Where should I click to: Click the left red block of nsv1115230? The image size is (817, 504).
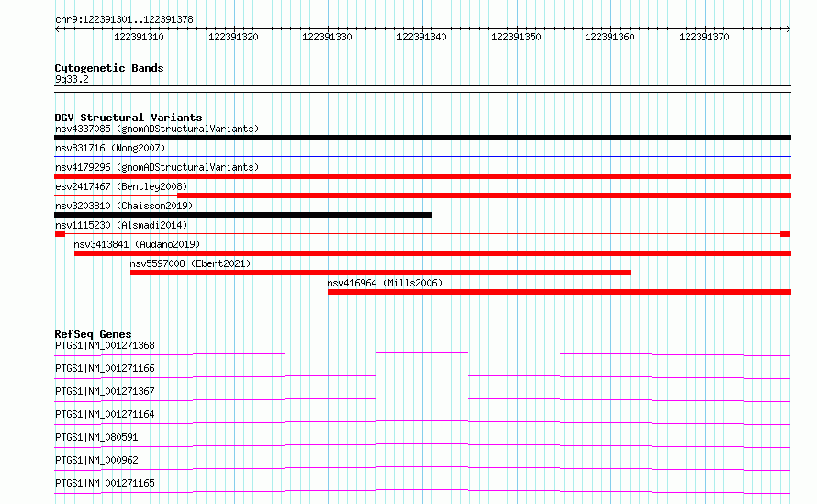[x=60, y=234]
